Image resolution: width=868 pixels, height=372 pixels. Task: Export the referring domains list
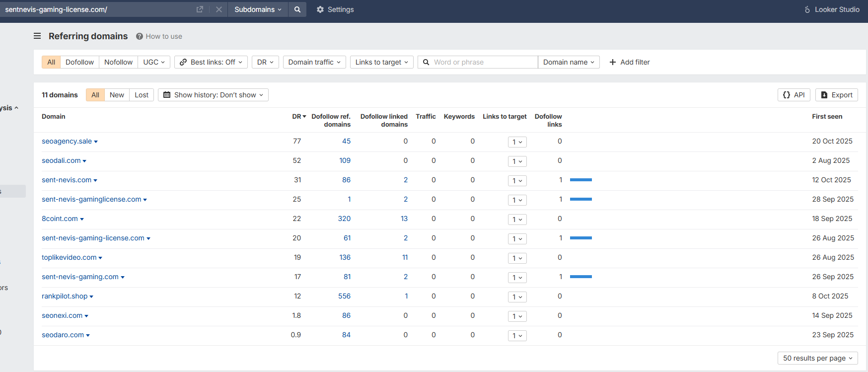point(836,95)
